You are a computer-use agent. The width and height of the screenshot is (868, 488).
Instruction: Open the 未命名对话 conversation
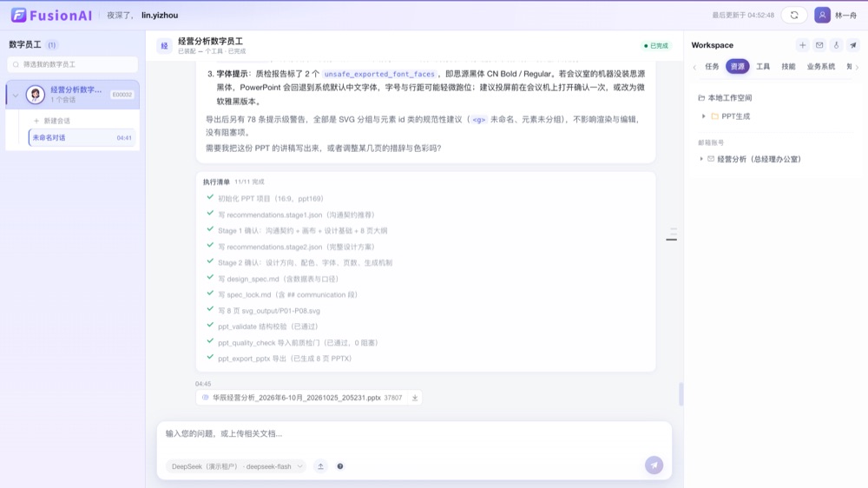(82, 138)
